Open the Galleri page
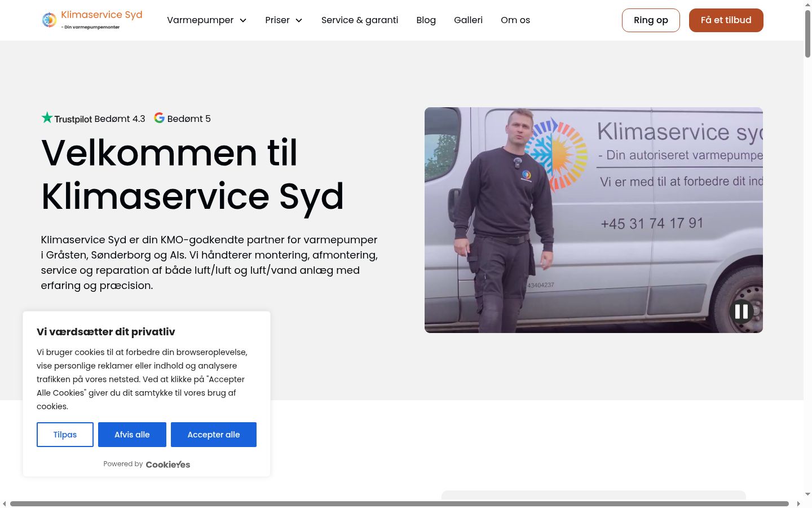This screenshot has height=508, width=812. tap(468, 20)
